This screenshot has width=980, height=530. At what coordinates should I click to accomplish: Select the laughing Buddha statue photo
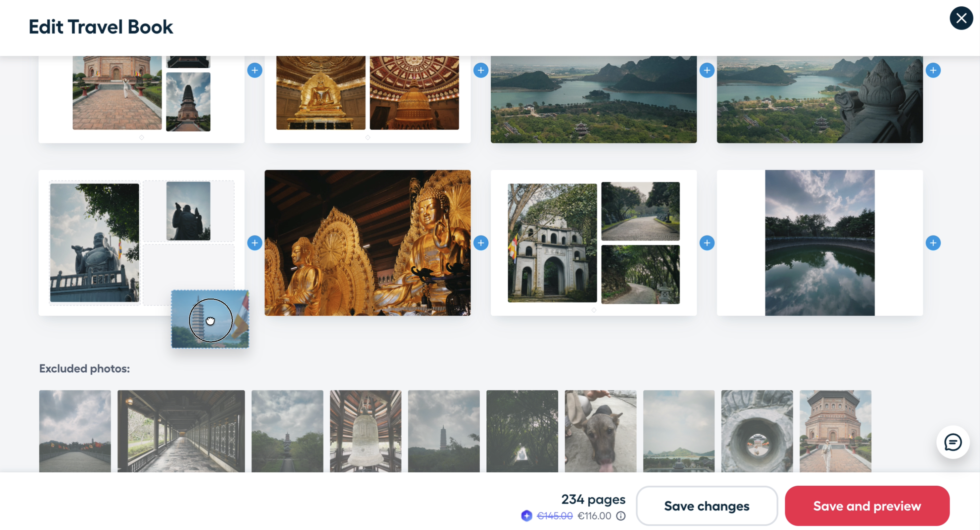click(94, 243)
